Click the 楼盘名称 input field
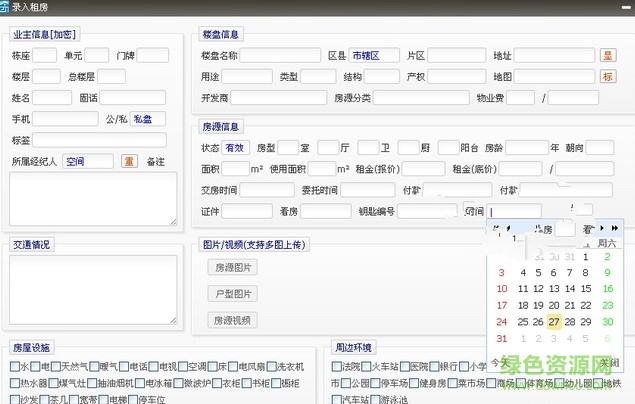This screenshot has height=404, width=635. pyautogui.click(x=280, y=56)
